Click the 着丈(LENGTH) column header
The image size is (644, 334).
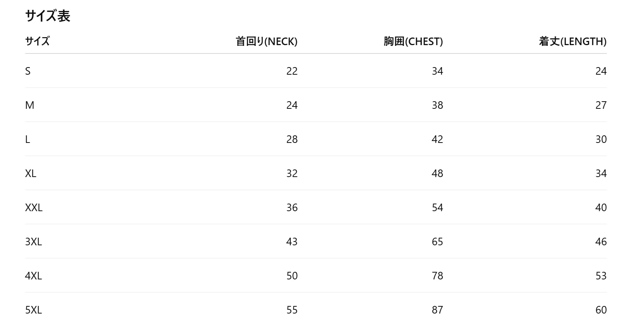tap(572, 41)
